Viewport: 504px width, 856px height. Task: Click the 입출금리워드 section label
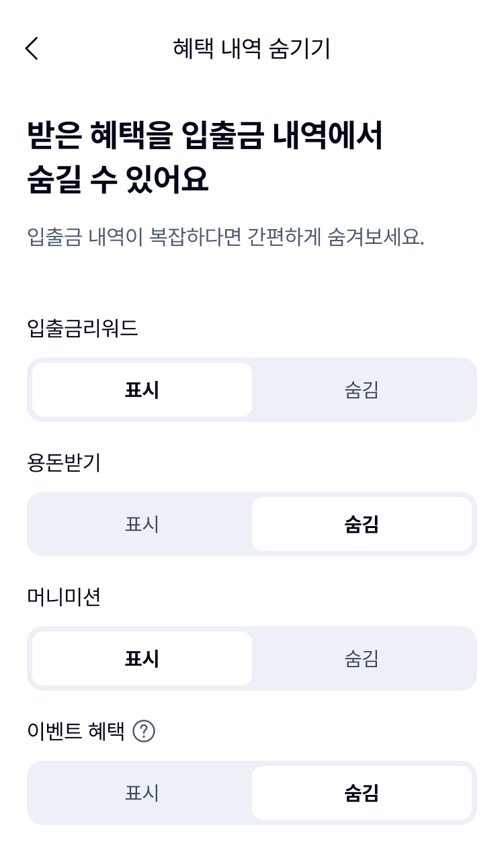tap(83, 328)
